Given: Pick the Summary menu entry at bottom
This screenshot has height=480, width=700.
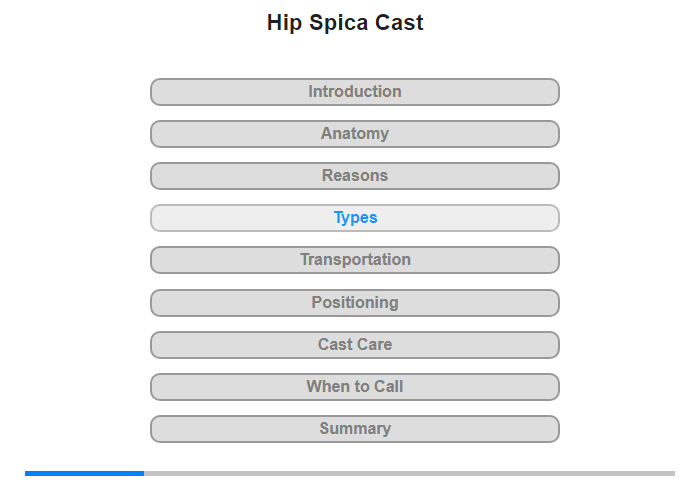Looking at the screenshot, I should pos(354,429).
